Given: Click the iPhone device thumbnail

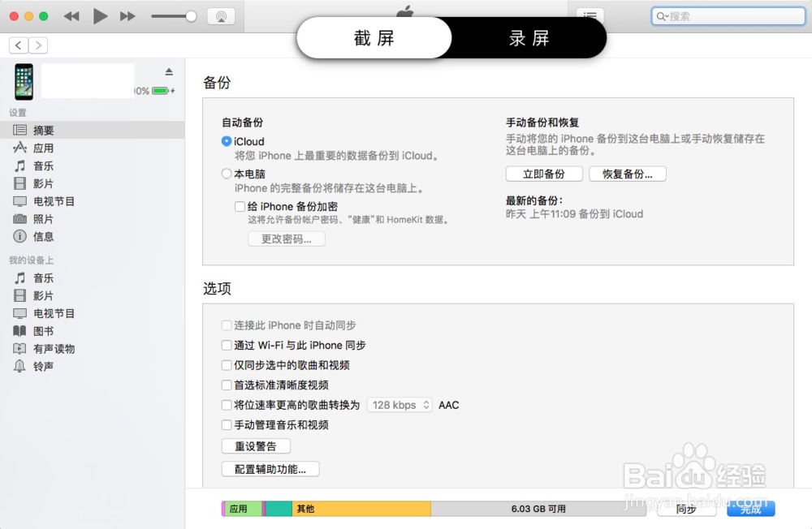Looking at the screenshot, I should (24, 82).
